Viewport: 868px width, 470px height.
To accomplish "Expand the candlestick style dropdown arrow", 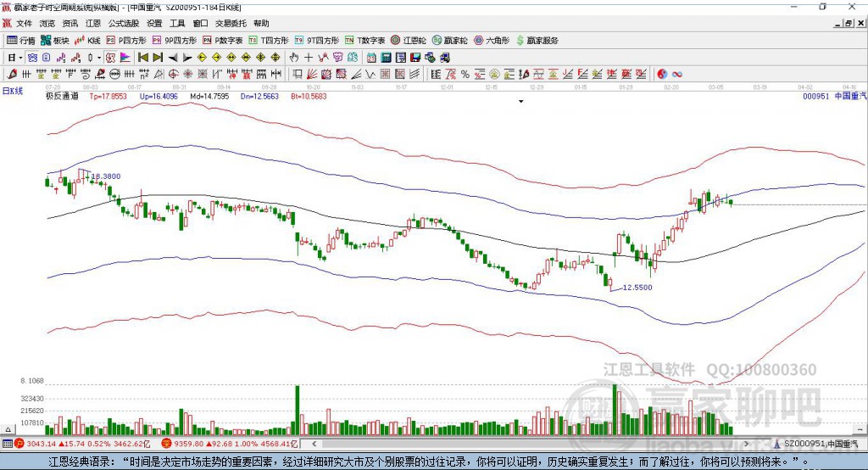I will (99, 58).
